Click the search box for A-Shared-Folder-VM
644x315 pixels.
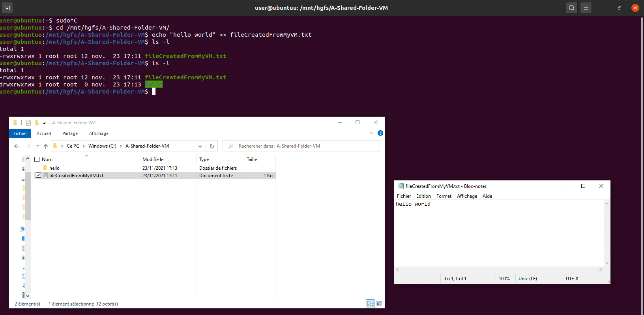click(x=304, y=146)
